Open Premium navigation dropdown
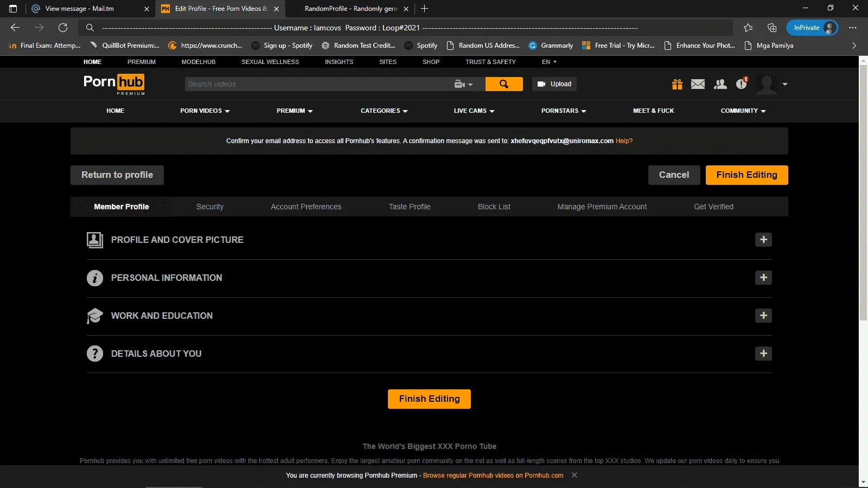The image size is (868, 488). [295, 111]
